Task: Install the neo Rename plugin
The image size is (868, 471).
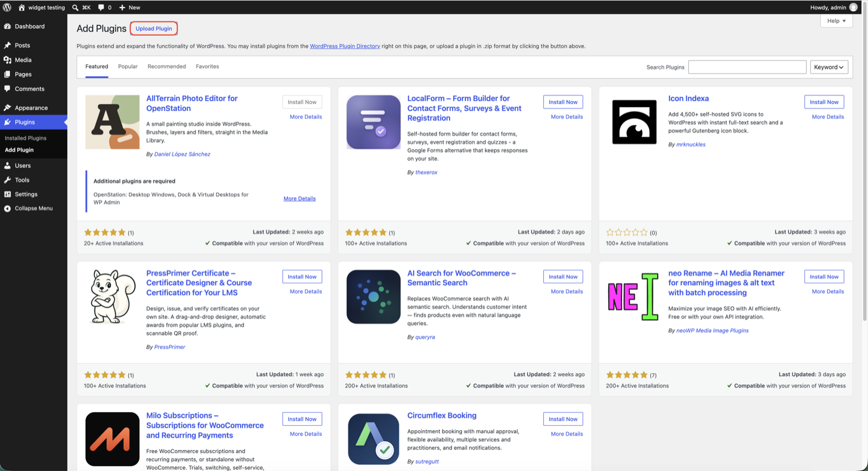Action: pyautogui.click(x=824, y=277)
